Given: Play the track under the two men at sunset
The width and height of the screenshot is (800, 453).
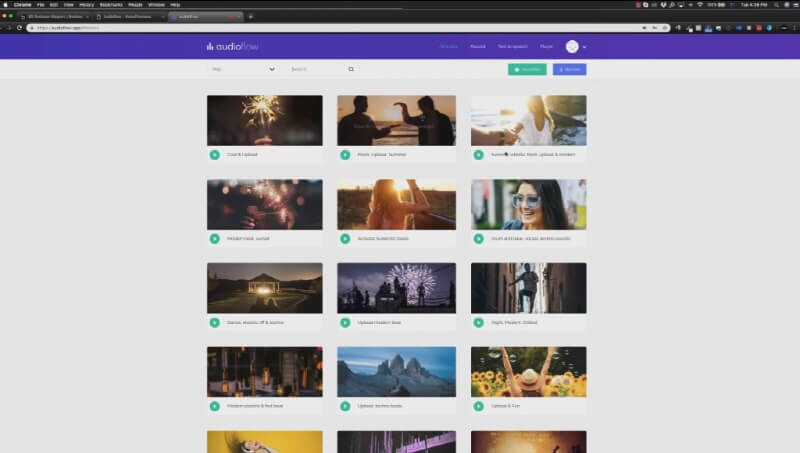Looking at the screenshot, I should (345, 155).
